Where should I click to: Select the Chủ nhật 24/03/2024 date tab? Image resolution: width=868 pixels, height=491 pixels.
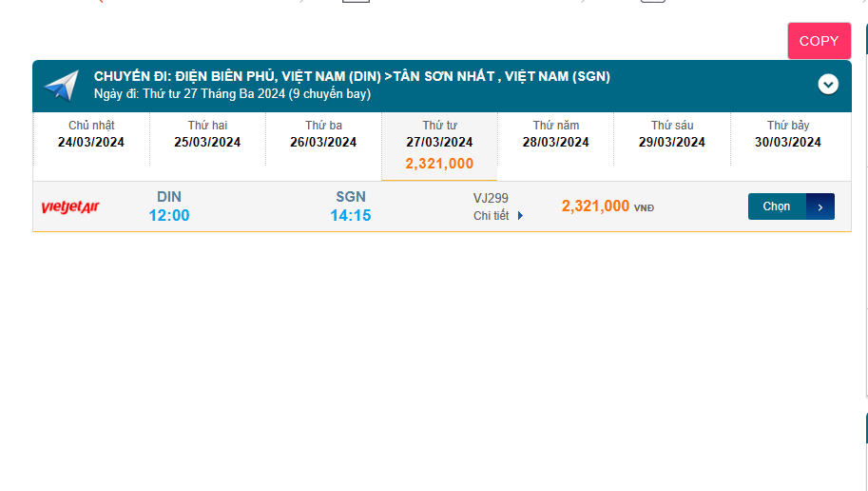click(x=91, y=134)
